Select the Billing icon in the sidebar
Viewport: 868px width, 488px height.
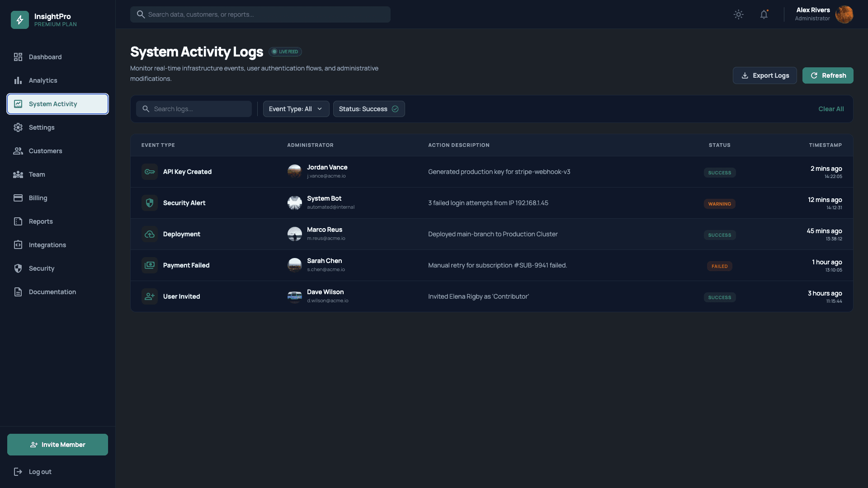(x=18, y=198)
